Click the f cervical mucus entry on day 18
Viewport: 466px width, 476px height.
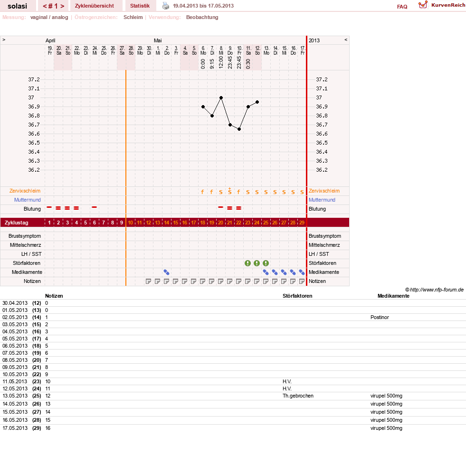(x=202, y=192)
